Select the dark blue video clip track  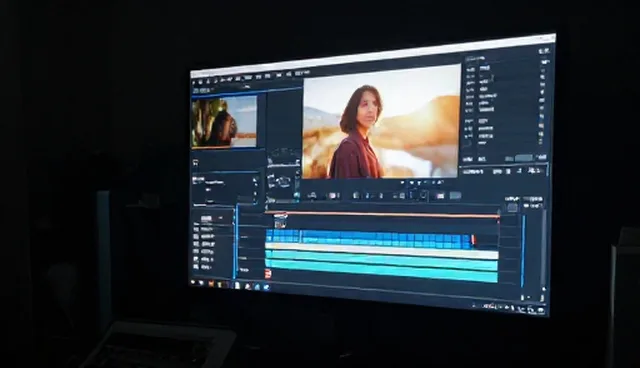point(369,239)
